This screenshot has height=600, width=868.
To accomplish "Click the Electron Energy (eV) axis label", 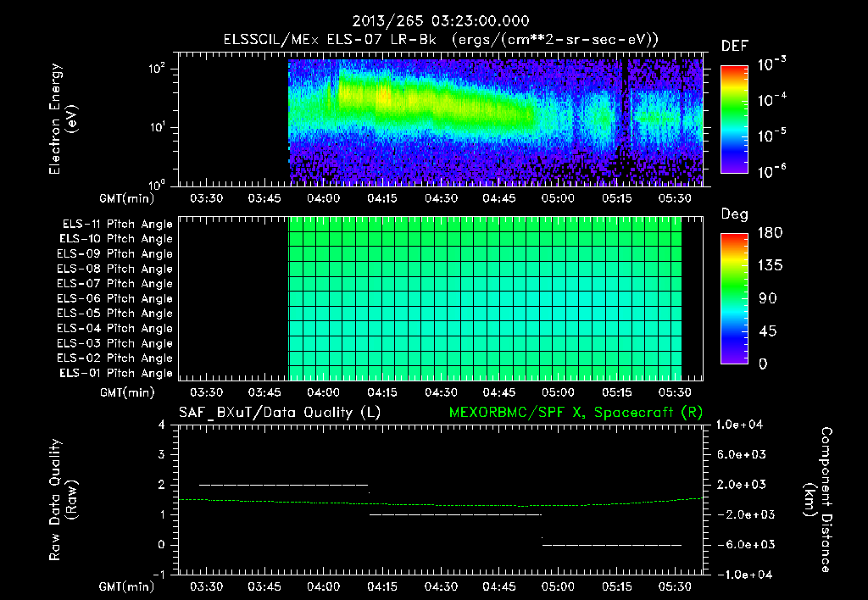I will [63, 119].
